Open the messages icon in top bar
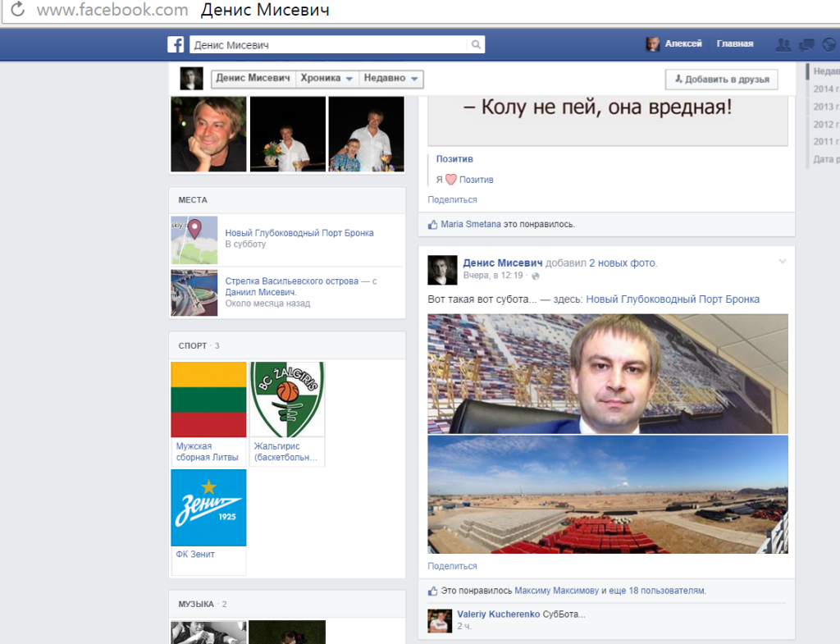This screenshot has width=840, height=644. pos(806,45)
